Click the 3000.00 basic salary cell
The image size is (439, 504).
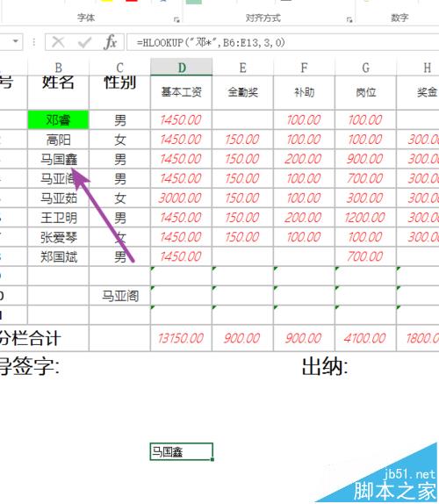[x=181, y=198]
